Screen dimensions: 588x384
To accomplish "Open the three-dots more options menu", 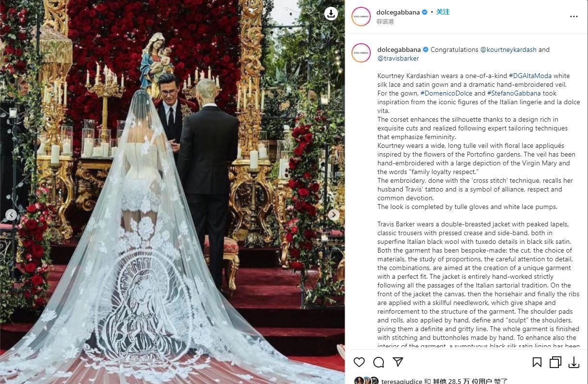I will pos(574,16).
